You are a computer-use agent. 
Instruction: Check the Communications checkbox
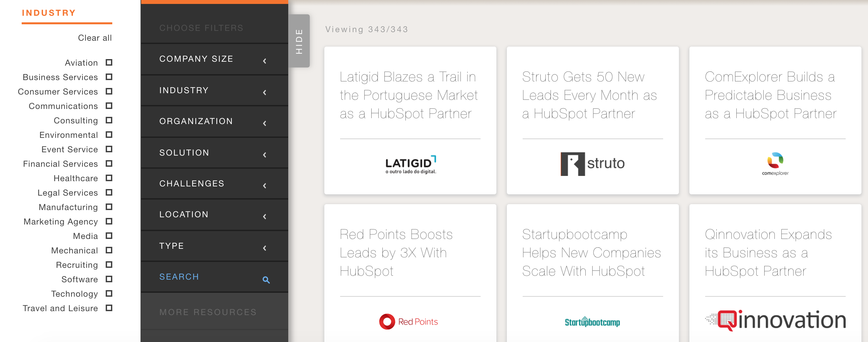click(109, 106)
